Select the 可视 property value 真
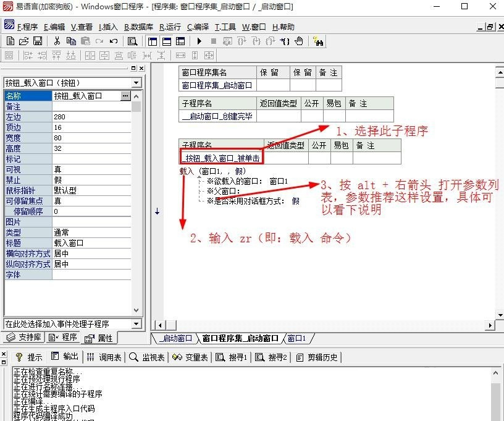 coord(91,169)
